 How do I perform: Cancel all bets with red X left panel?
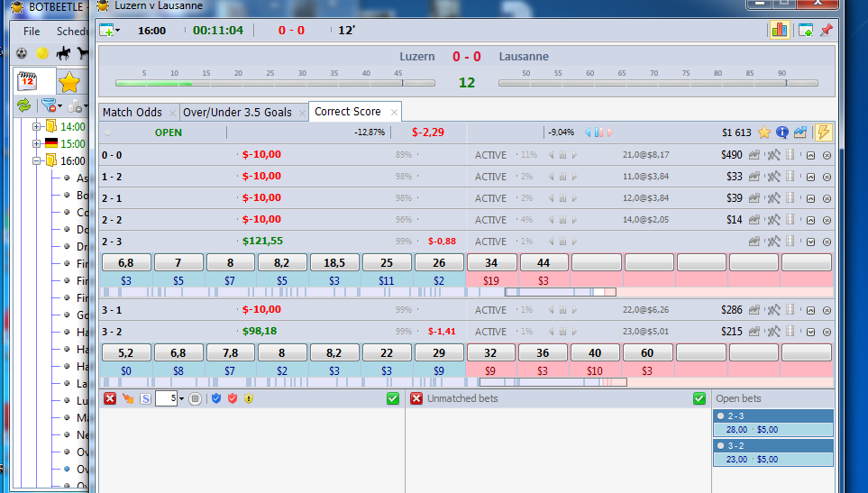(x=110, y=398)
